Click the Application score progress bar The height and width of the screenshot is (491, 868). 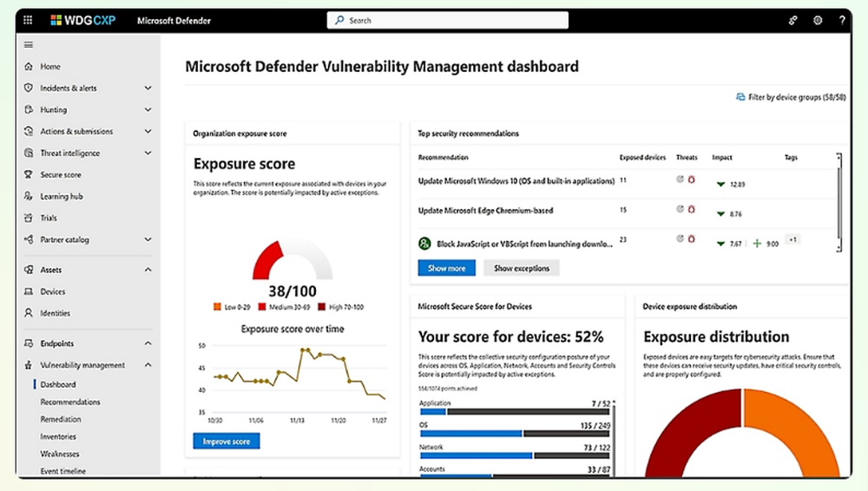point(515,412)
